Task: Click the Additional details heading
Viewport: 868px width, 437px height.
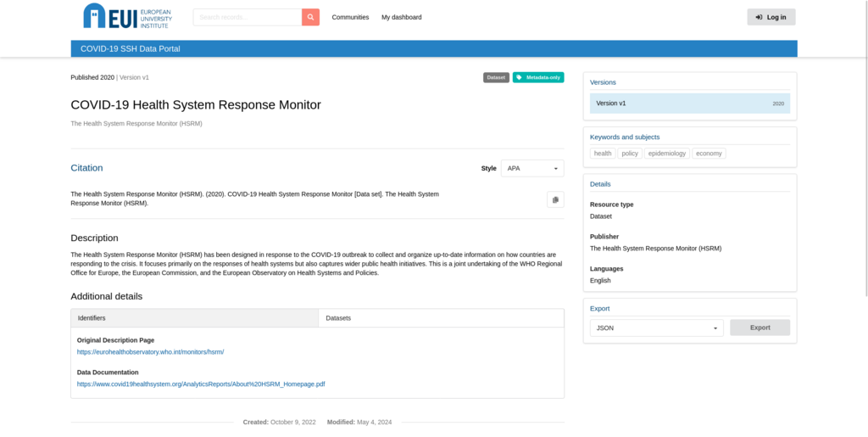Action: tap(107, 296)
